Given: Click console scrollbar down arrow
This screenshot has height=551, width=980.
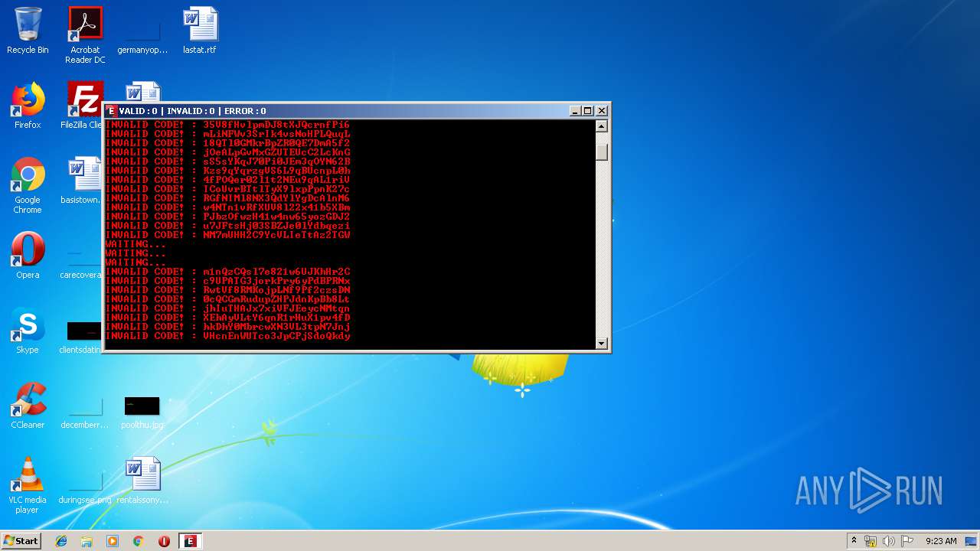Looking at the screenshot, I should pos(602,344).
